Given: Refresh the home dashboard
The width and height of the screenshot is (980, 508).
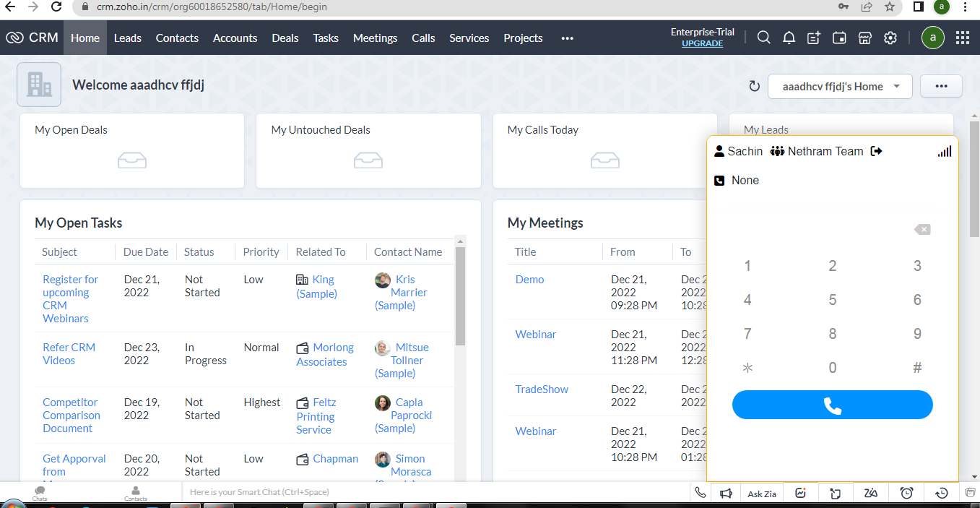Looking at the screenshot, I should 754,87.
